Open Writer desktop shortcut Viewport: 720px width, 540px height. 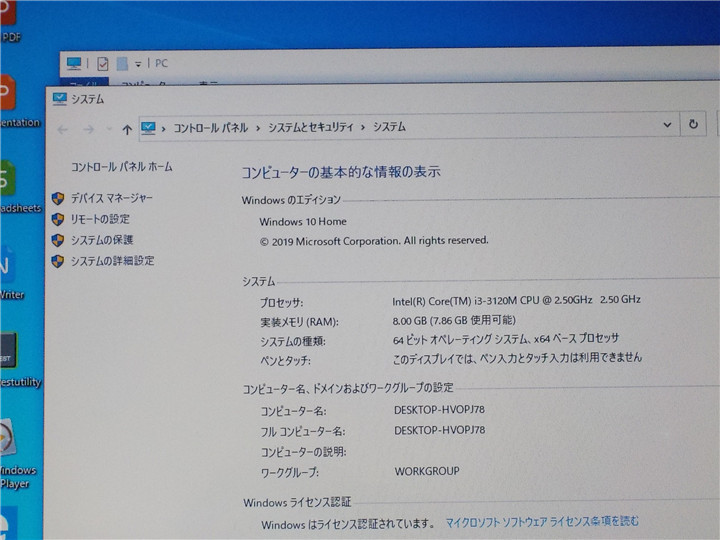pyautogui.click(x=11, y=273)
